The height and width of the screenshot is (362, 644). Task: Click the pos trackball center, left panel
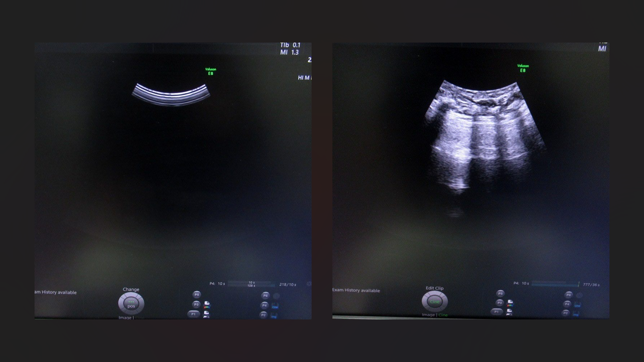(x=131, y=303)
